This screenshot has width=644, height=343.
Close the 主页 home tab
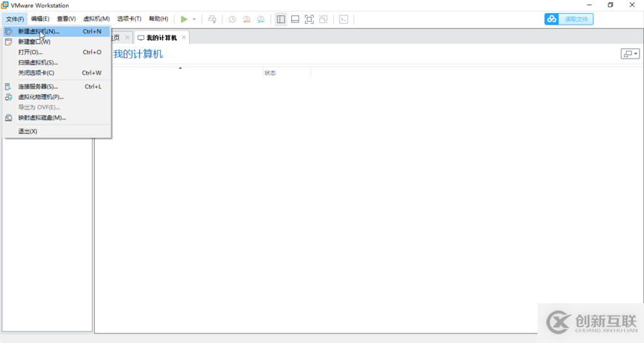127,38
